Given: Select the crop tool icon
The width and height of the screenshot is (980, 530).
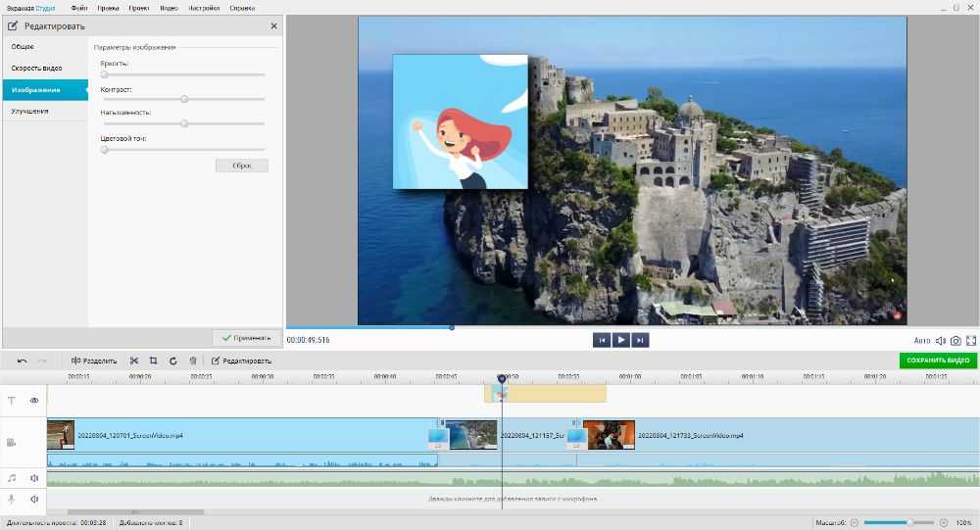Looking at the screenshot, I should point(153,361).
